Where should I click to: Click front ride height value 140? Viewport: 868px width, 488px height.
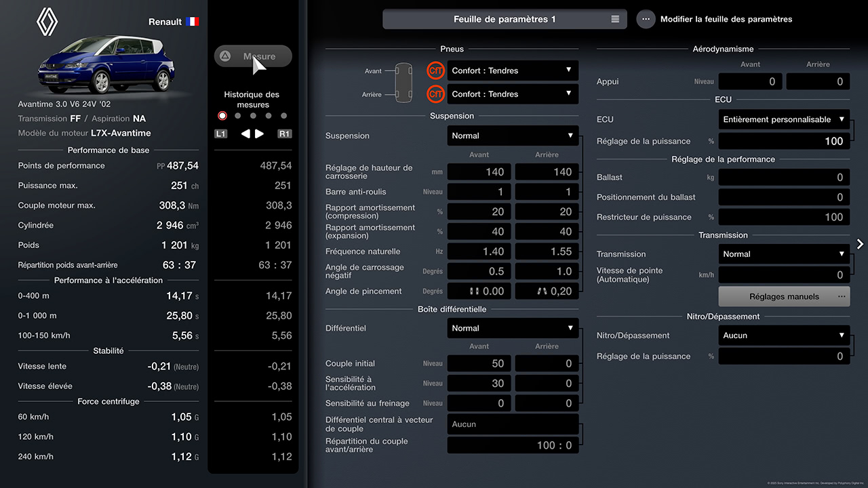(479, 172)
